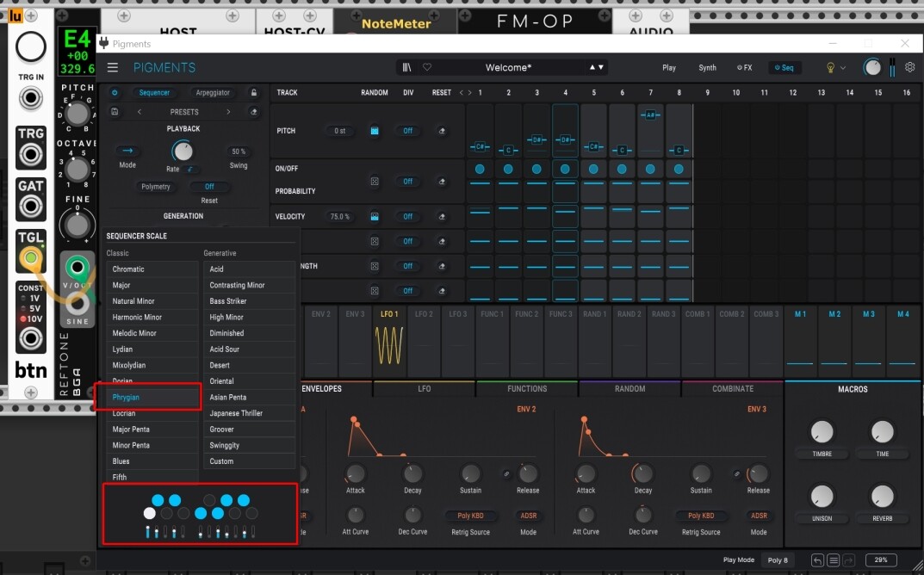The image size is (924, 575).
Task: Click the rate sync note icon
Action: pos(190,169)
